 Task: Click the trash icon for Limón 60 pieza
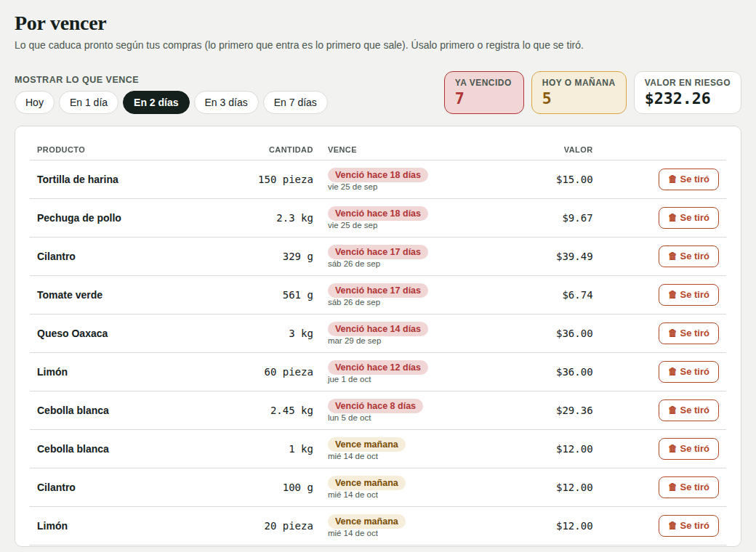click(x=672, y=372)
